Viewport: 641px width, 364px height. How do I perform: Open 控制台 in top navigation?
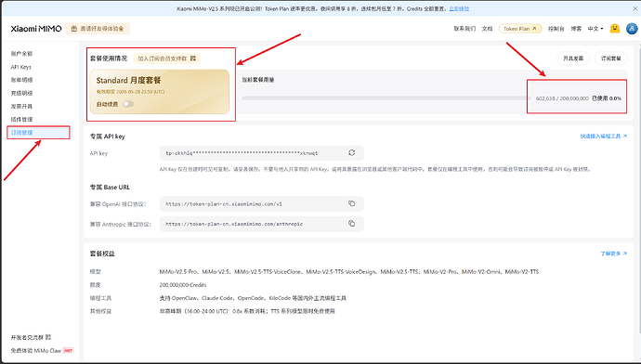pyautogui.click(x=556, y=29)
